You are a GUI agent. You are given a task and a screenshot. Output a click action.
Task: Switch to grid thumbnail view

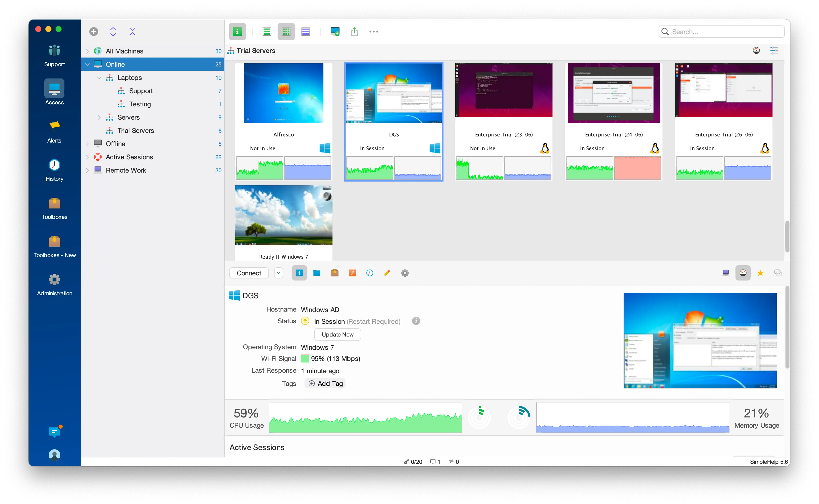click(x=286, y=32)
